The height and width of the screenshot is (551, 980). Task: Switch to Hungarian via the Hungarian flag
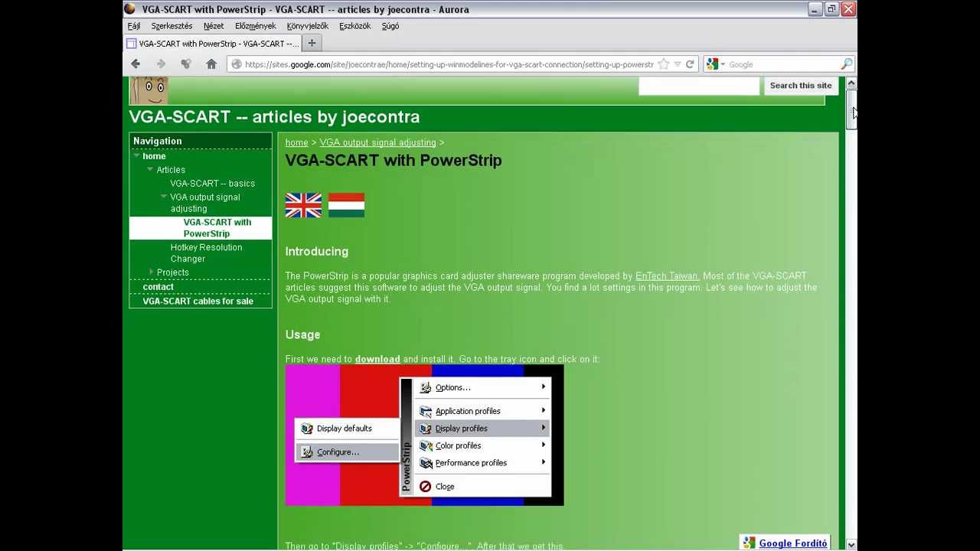pyautogui.click(x=346, y=205)
